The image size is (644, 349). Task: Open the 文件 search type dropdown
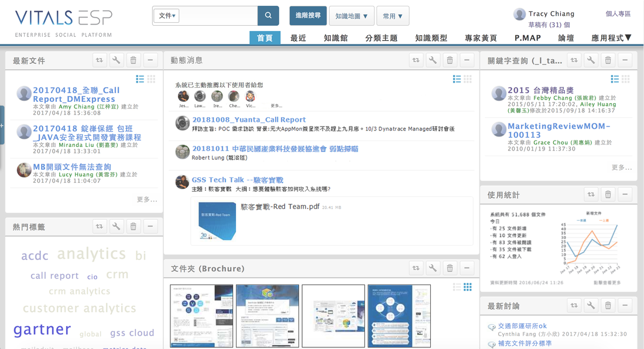pos(167,16)
